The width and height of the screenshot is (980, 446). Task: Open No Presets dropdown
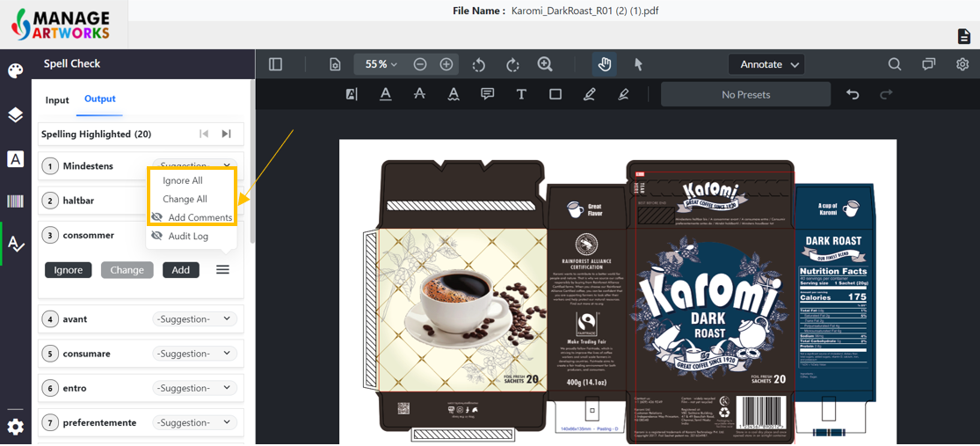745,94
